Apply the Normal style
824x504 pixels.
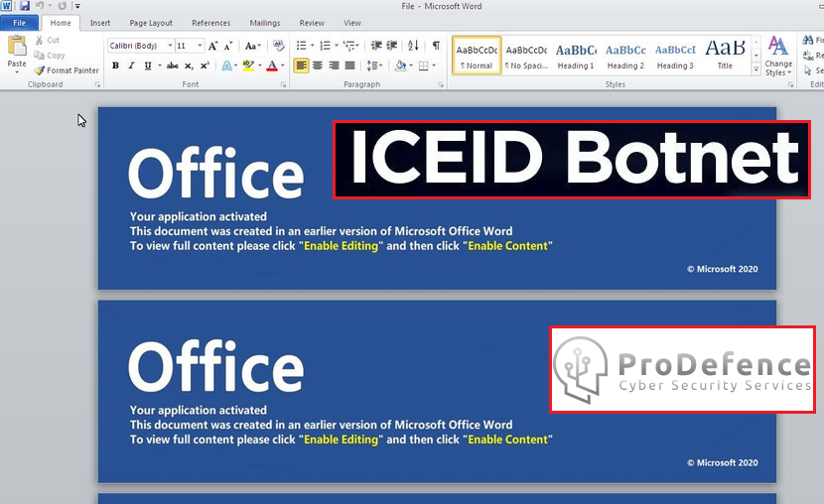tap(477, 56)
